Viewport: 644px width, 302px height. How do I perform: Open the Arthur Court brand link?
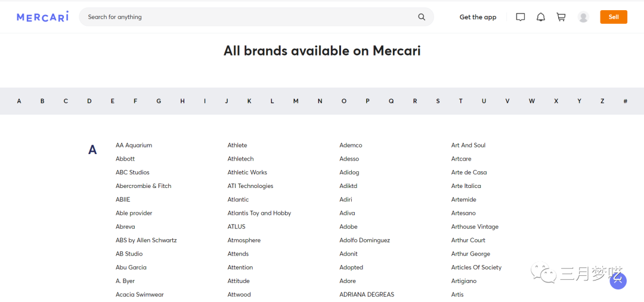click(x=468, y=241)
